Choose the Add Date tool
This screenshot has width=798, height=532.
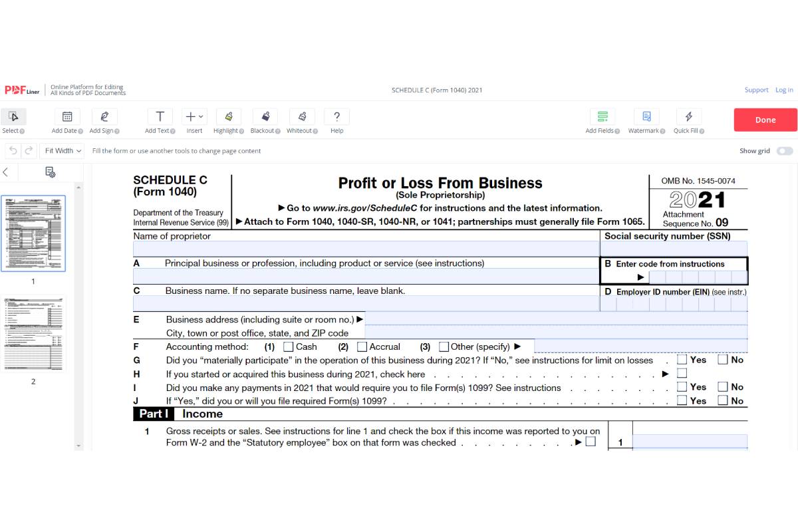[x=66, y=117]
